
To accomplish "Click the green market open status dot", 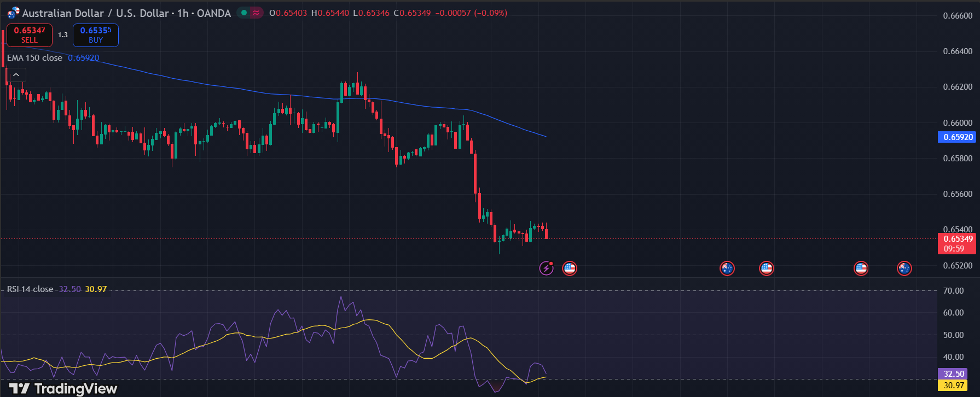I will pyautogui.click(x=244, y=13).
